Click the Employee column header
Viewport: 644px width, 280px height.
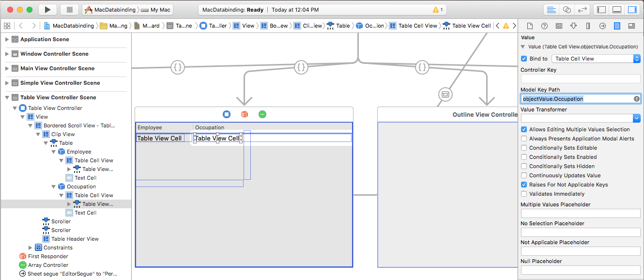(x=164, y=127)
